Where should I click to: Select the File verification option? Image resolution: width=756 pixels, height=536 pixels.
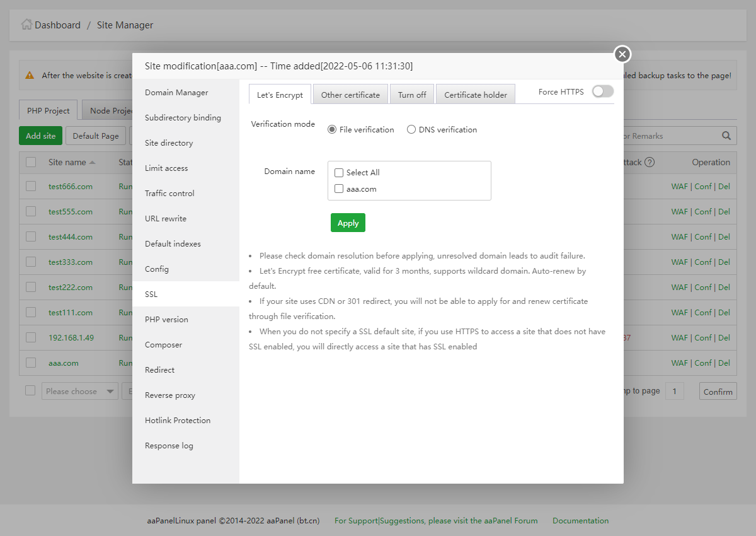pos(332,130)
